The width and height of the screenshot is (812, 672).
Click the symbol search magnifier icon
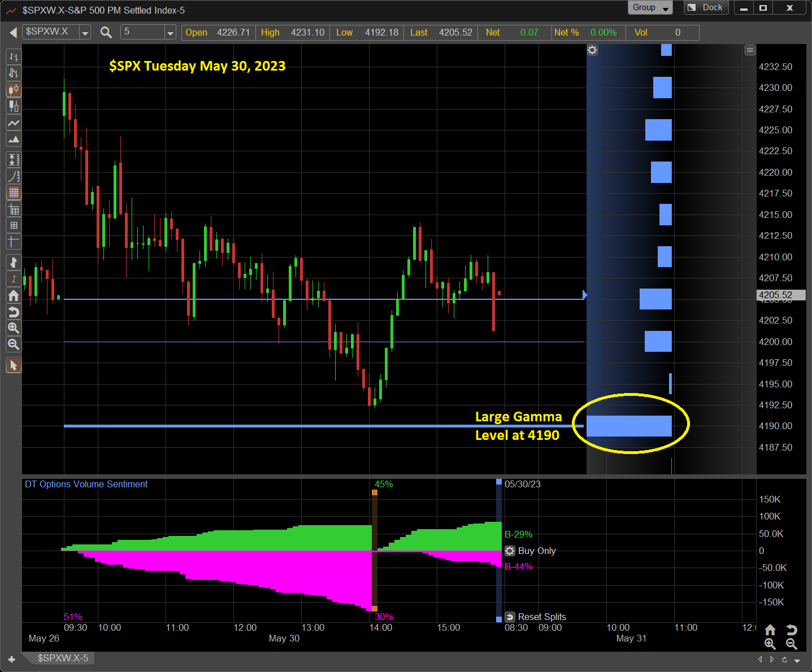(106, 33)
